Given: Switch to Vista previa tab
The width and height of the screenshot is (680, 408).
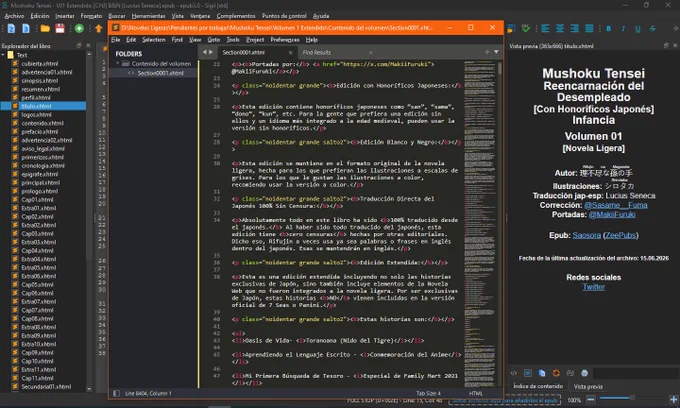Looking at the screenshot, I should [588, 386].
